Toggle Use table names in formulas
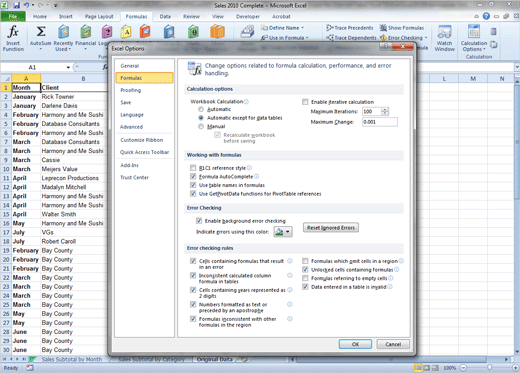The height and width of the screenshot is (373, 520). click(x=193, y=185)
